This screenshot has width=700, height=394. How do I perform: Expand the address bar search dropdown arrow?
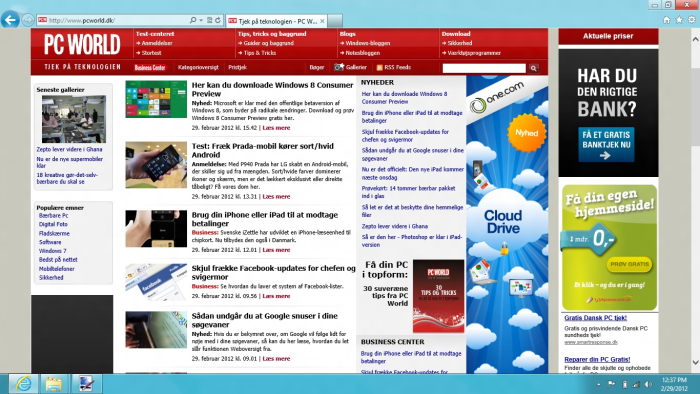(201, 20)
